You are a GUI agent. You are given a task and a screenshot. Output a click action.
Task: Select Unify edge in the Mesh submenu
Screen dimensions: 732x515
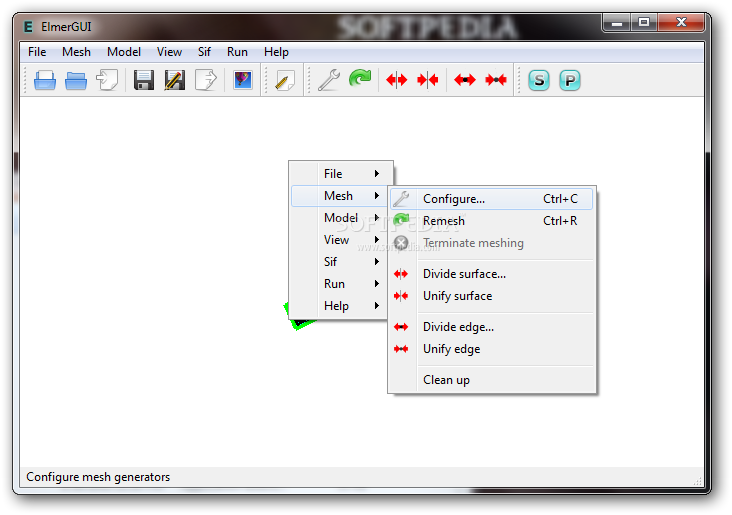pyautogui.click(x=492, y=349)
